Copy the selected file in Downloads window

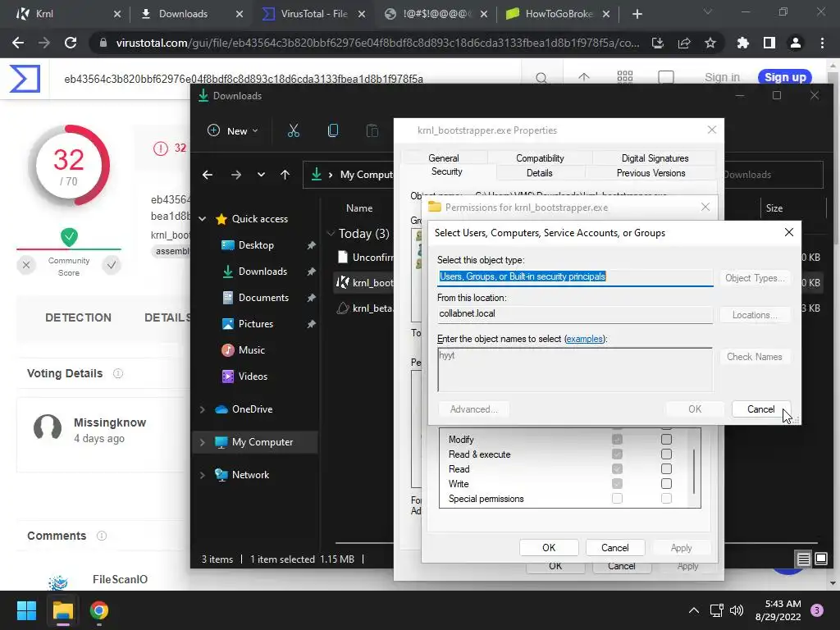[x=333, y=130]
